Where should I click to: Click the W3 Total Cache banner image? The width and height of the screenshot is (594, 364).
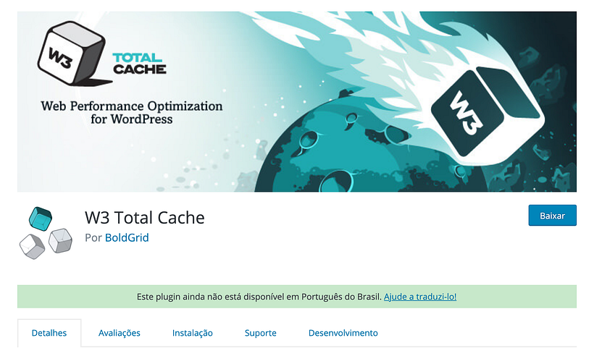(x=296, y=101)
